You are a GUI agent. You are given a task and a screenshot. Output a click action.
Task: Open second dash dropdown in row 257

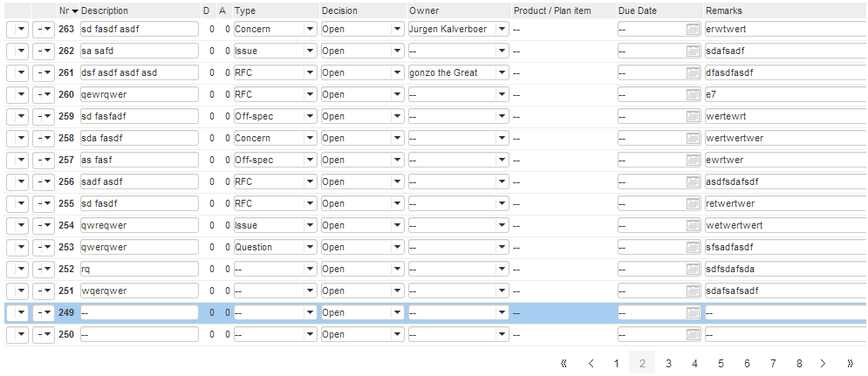[44, 160]
